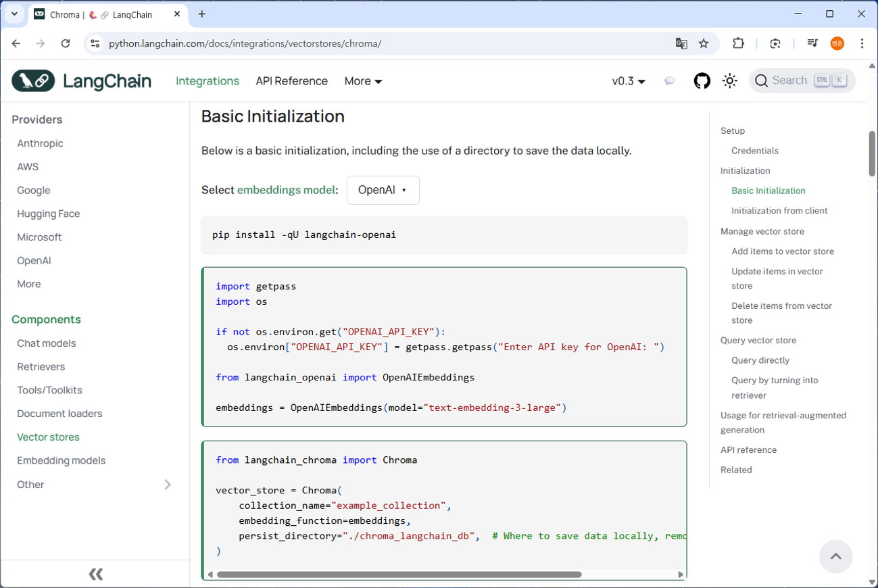Go forward in browser history

[x=41, y=43]
